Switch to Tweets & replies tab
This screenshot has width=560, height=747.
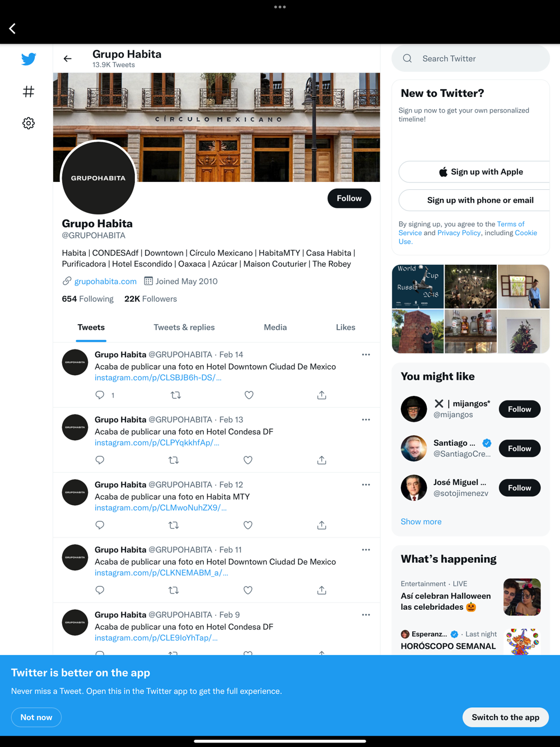point(184,327)
